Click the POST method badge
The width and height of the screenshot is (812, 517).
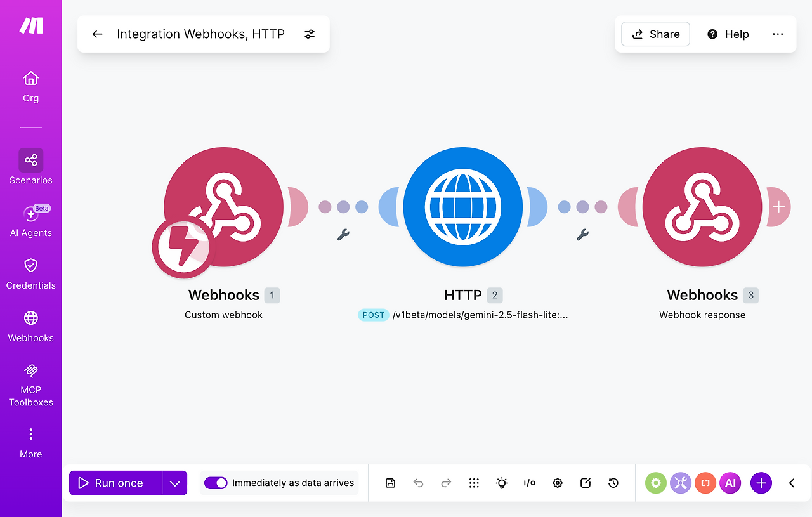click(374, 315)
